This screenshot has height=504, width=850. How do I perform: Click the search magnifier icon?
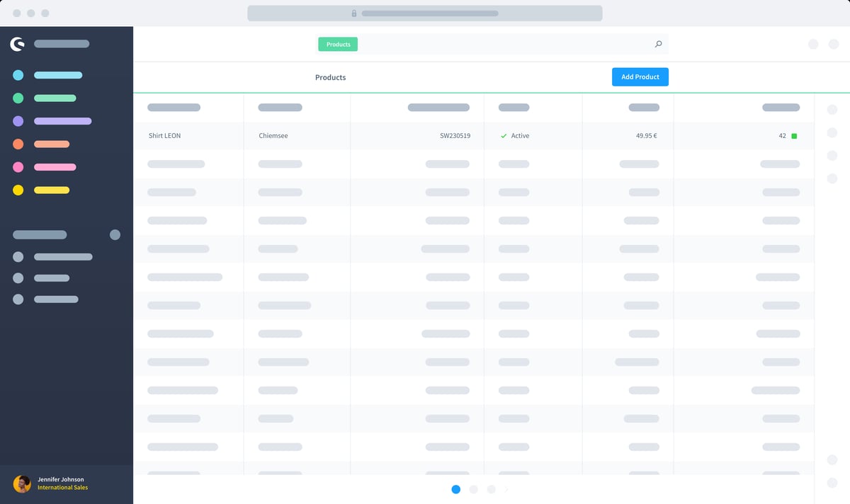click(658, 44)
